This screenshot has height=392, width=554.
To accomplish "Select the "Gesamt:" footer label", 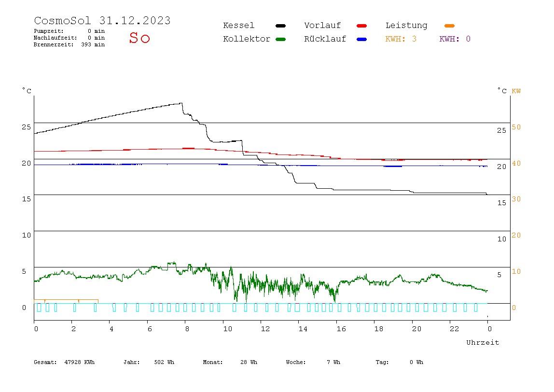I will 45,362.
